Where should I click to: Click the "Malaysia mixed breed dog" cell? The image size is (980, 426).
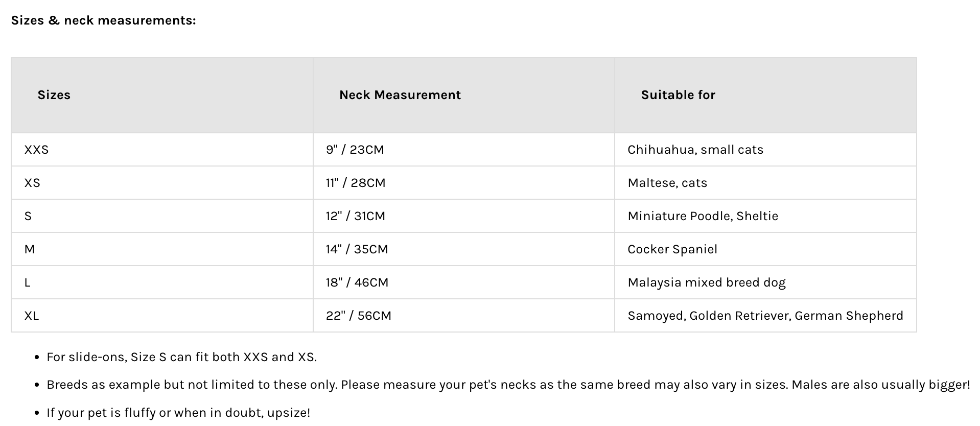click(x=706, y=282)
